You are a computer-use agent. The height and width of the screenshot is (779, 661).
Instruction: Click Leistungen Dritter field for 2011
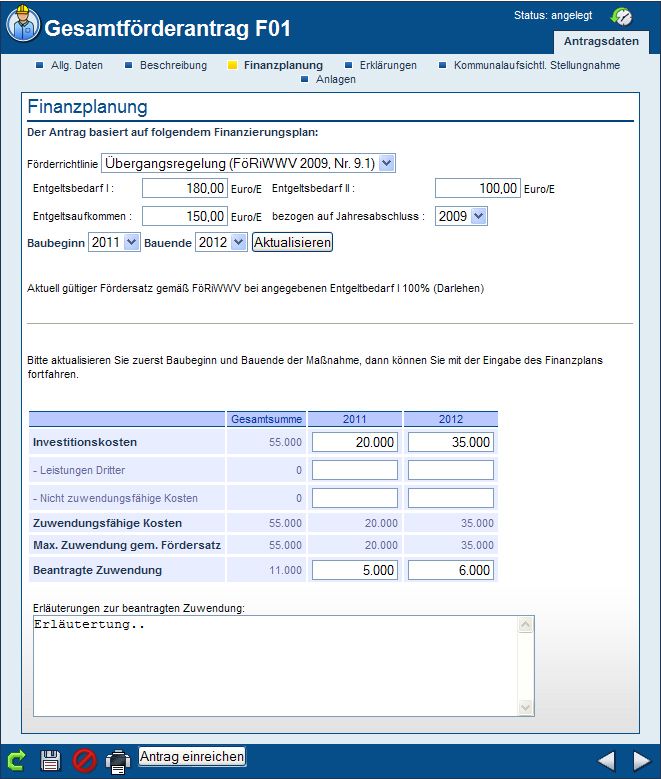coord(355,470)
